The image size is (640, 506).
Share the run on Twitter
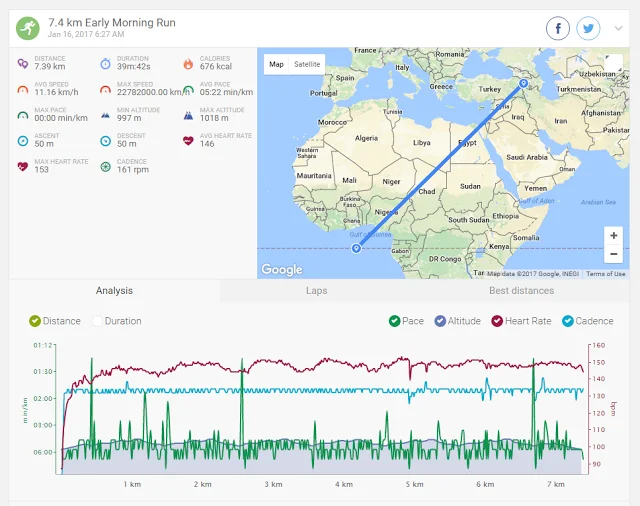click(x=587, y=29)
